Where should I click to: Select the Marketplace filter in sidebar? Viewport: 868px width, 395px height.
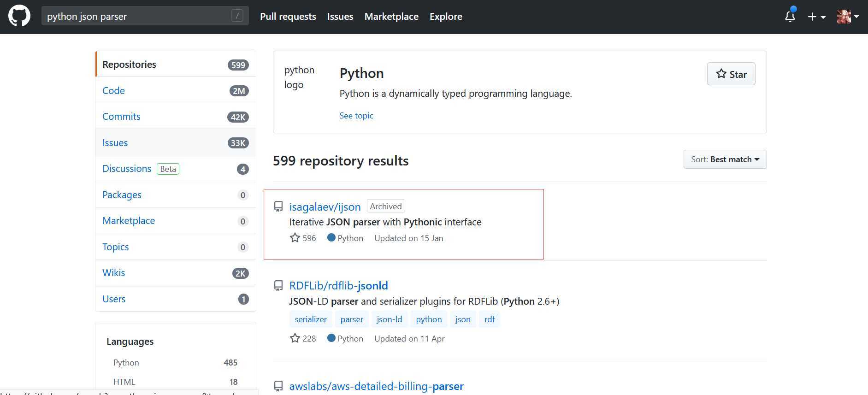click(x=176, y=221)
